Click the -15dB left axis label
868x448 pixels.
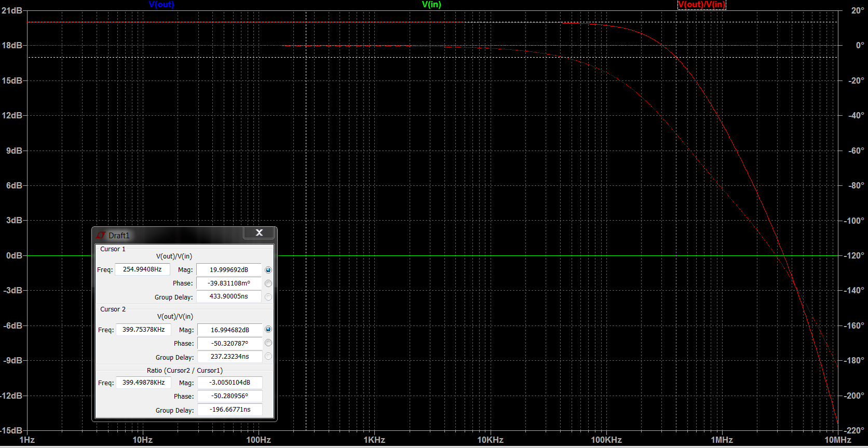11,430
